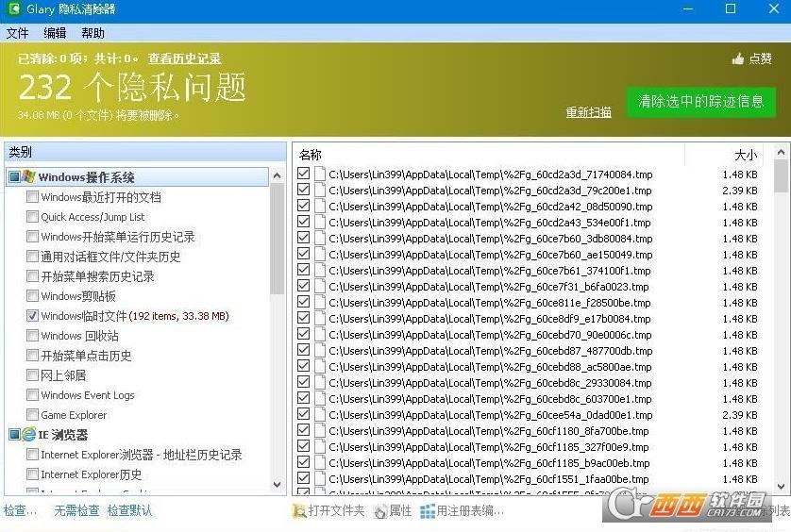Open the 文件 menu
The width and height of the screenshot is (791, 532).
[17, 33]
